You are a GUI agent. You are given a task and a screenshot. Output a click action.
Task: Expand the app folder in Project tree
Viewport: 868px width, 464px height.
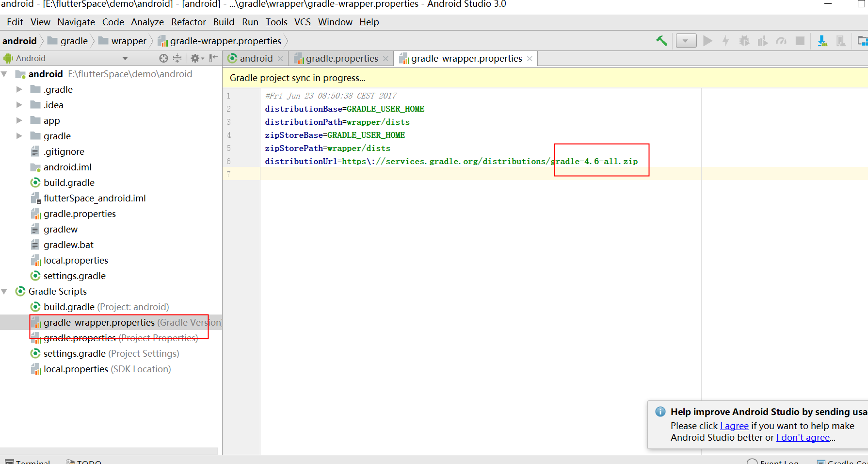[19, 120]
